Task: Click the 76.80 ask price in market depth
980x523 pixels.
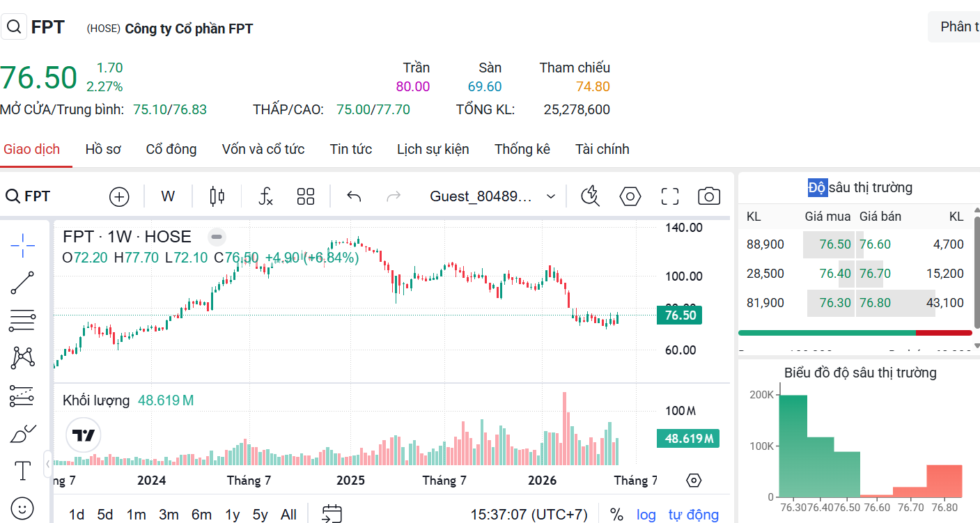Action: point(875,303)
